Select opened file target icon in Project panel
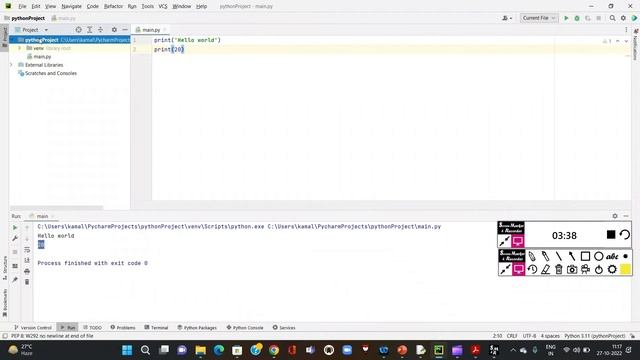This screenshot has width=640, height=360. coord(78,30)
